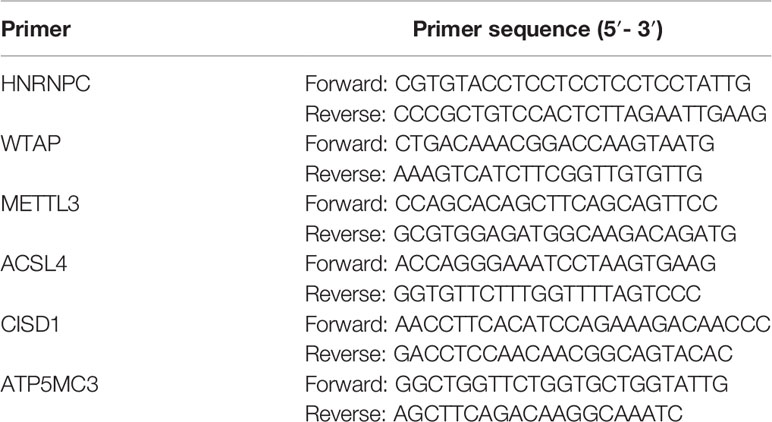Click the Primer sequence (5′- 3′) header
The height and width of the screenshot is (422, 772).
tap(538, 30)
